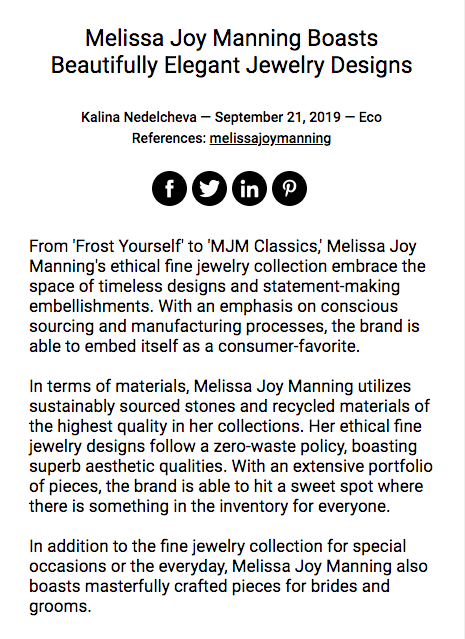Share the article on Facebook

tap(169, 188)
